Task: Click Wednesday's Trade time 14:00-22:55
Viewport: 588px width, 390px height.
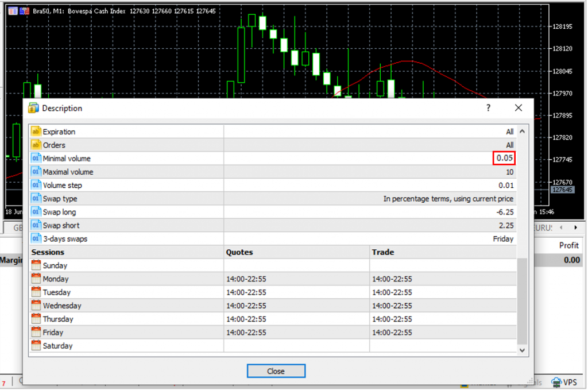Action: click(x=392, y=306)
